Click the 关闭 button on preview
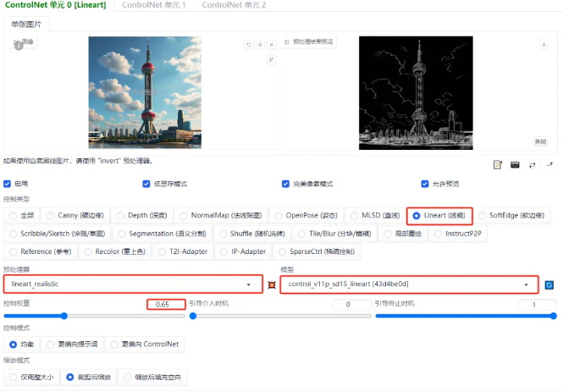This screenshot has width=563, height=392. pos(540,141)
